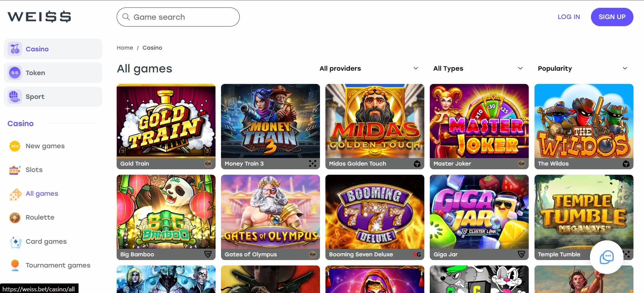The width and height of the screenshot is (644, 293).
Task: Focus the Game search field
Action: point(178,17)
